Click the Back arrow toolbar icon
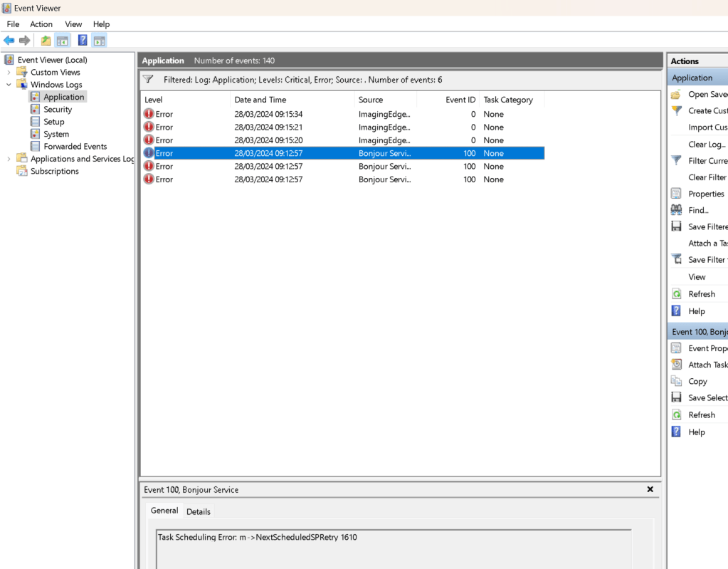Screen dimensions: 728x569 tap(9, 41)
